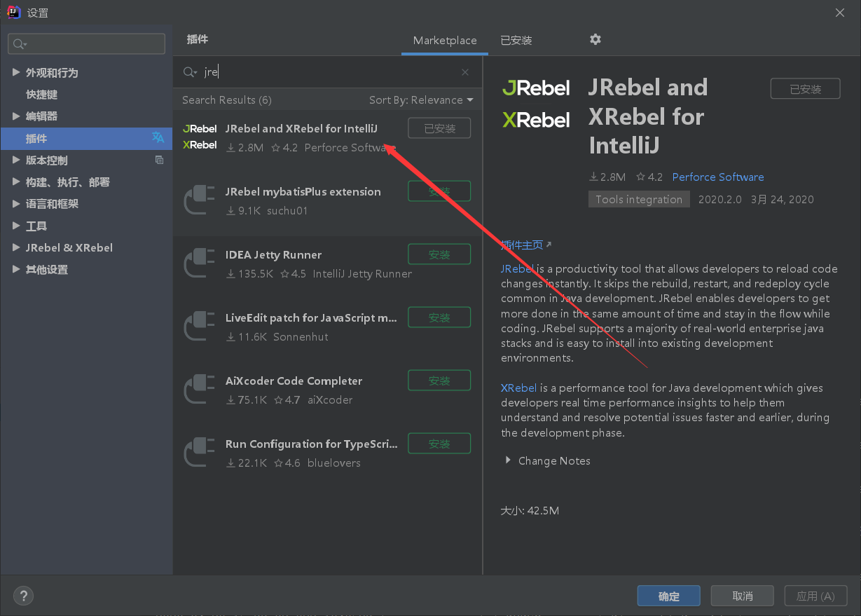This screenshot has width=861, height=616.
Task: Expand the 版本控制 settings node
Action: 16,160
